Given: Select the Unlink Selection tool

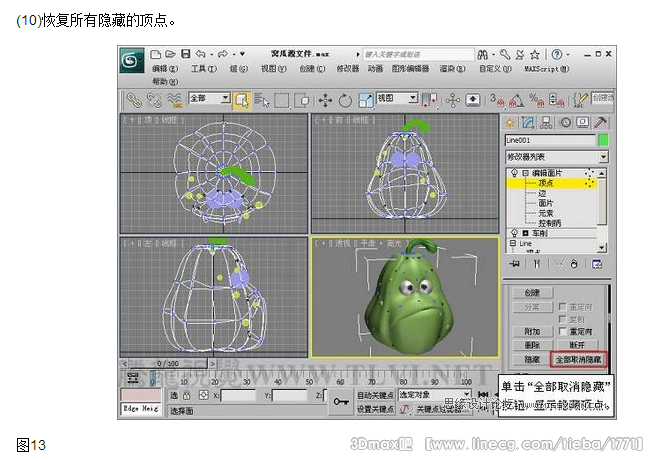Looking at the screenshot, I should 153,100.
